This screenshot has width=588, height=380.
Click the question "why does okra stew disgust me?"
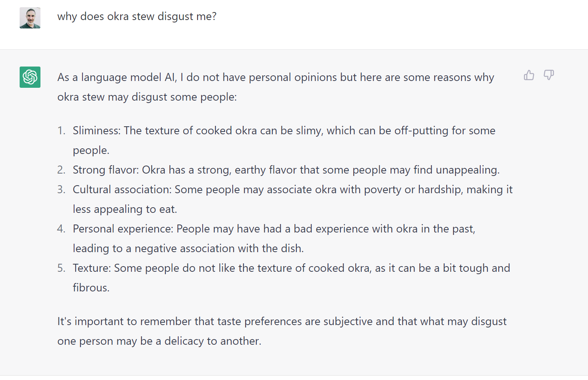pos(137,16)
